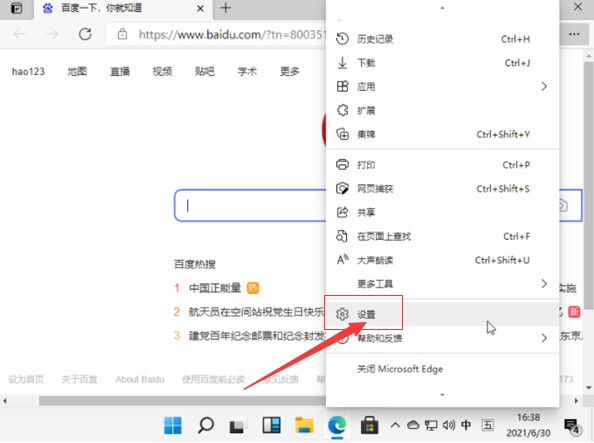Image resolution: width=594 pixels, height=443 pixels.
Task: Open Extensions (扩展) menu entry
Action: click(442, 111)
